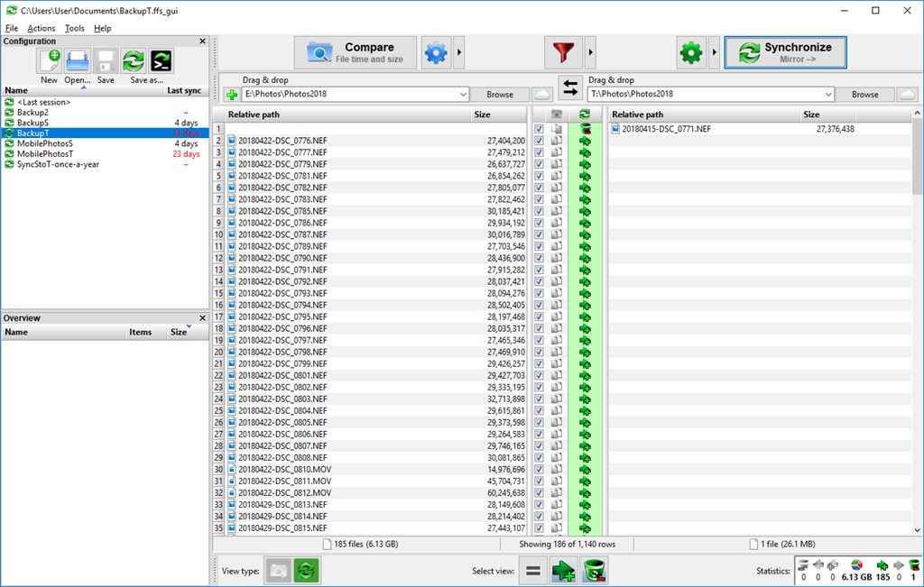Click the copy action icon for 20180422-DSC_0776.NEF

click(x=585, y=141)
